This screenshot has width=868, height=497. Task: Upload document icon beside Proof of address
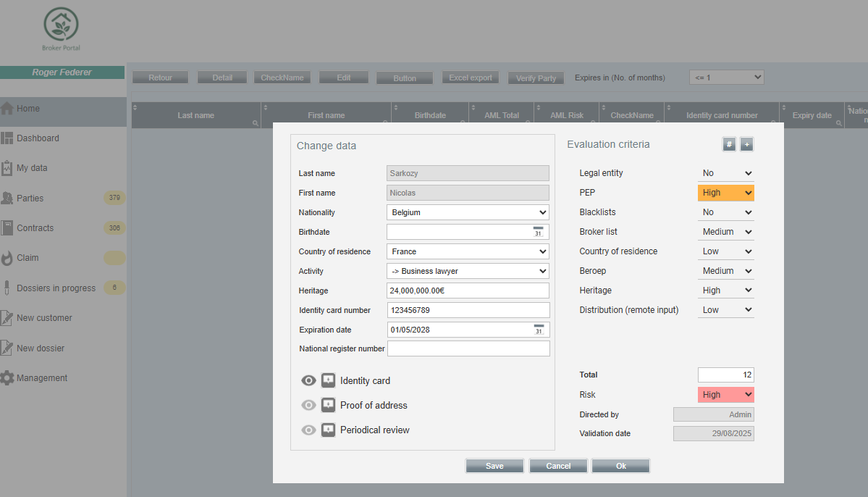pos(329,405)
